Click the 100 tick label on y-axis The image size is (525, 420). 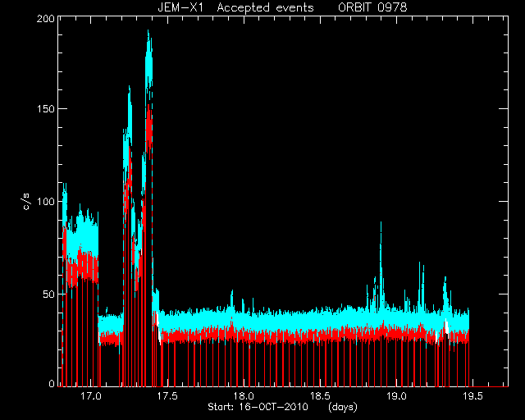46,202
